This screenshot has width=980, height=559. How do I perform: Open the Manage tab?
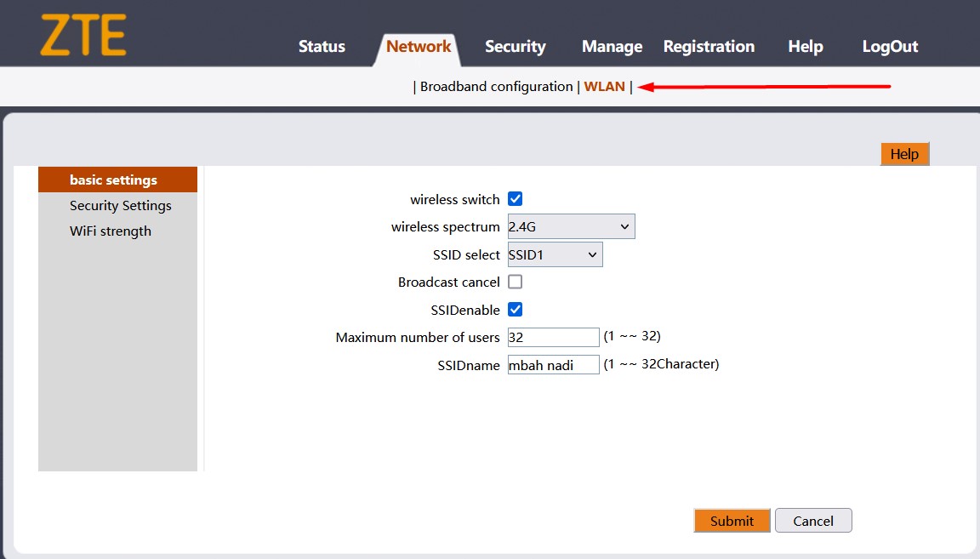612,47
